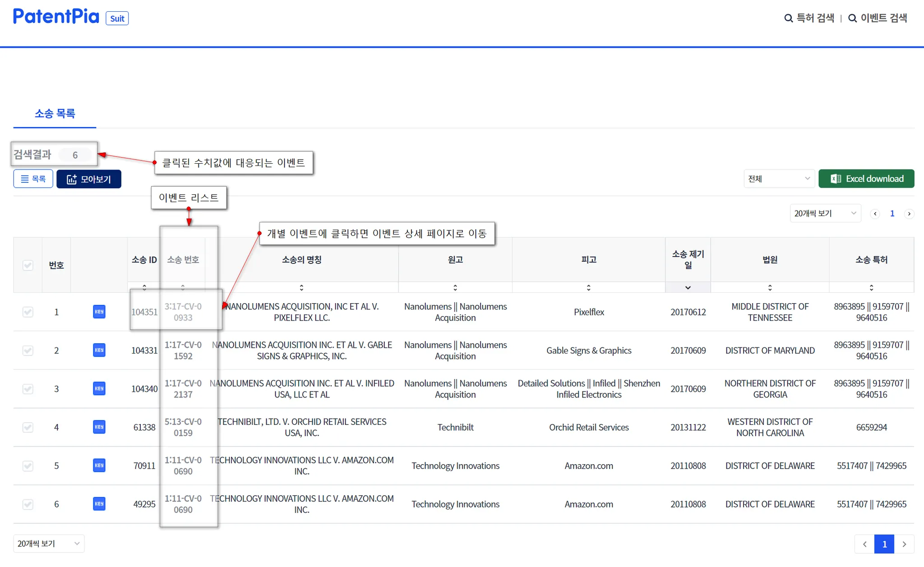Image resolution: width=924 pixels, height=567 pixels.
Task: Sort the 법원 column using its arrows
Action: 770,287
